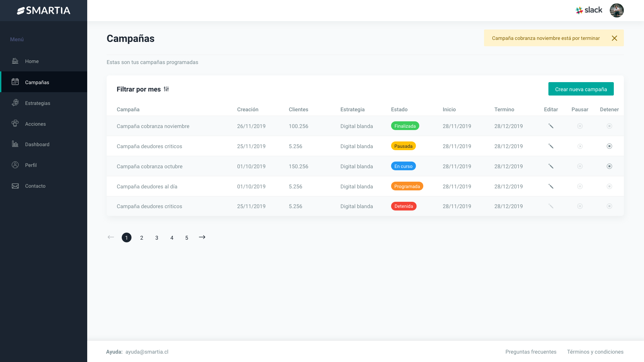Stop the Campaña deudores criticos campaign
The width and height of the screenshot is (644, 362).
609,146
